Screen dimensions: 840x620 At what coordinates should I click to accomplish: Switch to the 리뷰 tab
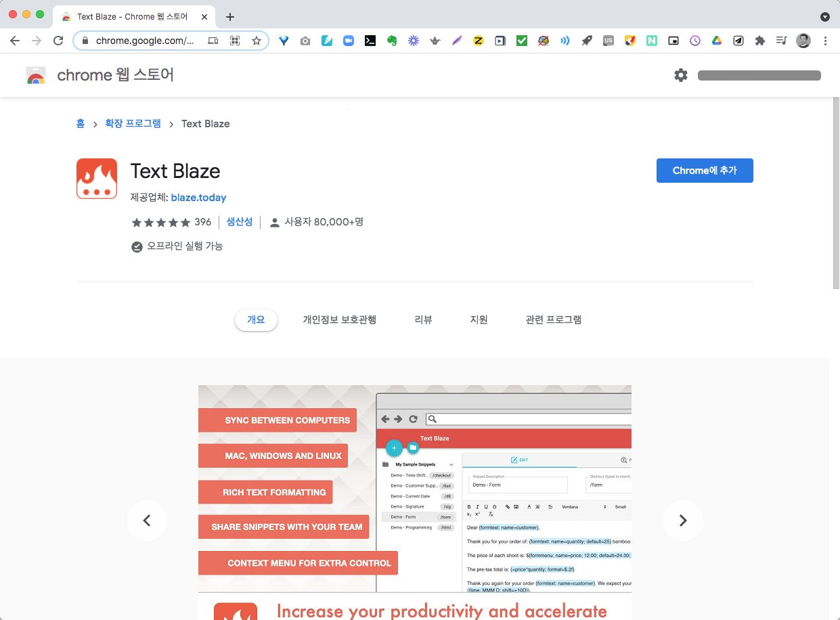coord(424,319)
